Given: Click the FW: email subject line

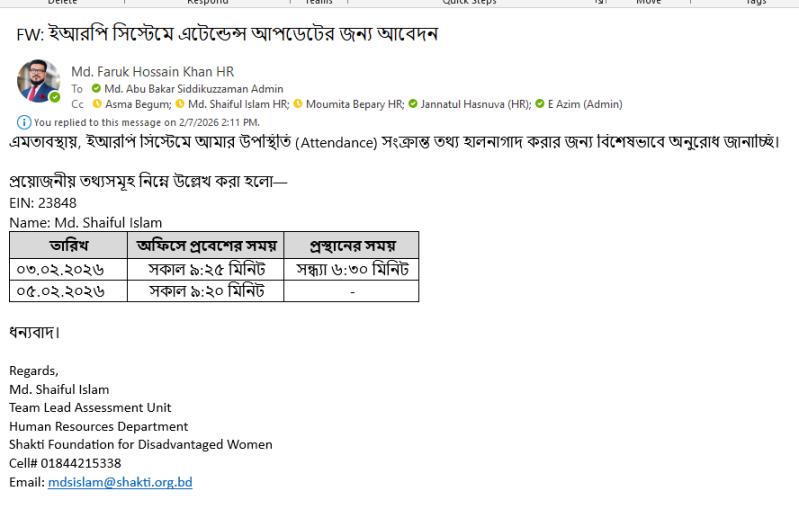Looking at the screenshot, I should click(228, 34).
